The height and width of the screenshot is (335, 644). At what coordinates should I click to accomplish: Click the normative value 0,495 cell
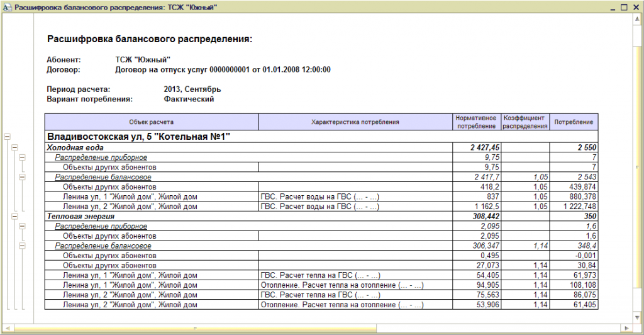(477, 256)
